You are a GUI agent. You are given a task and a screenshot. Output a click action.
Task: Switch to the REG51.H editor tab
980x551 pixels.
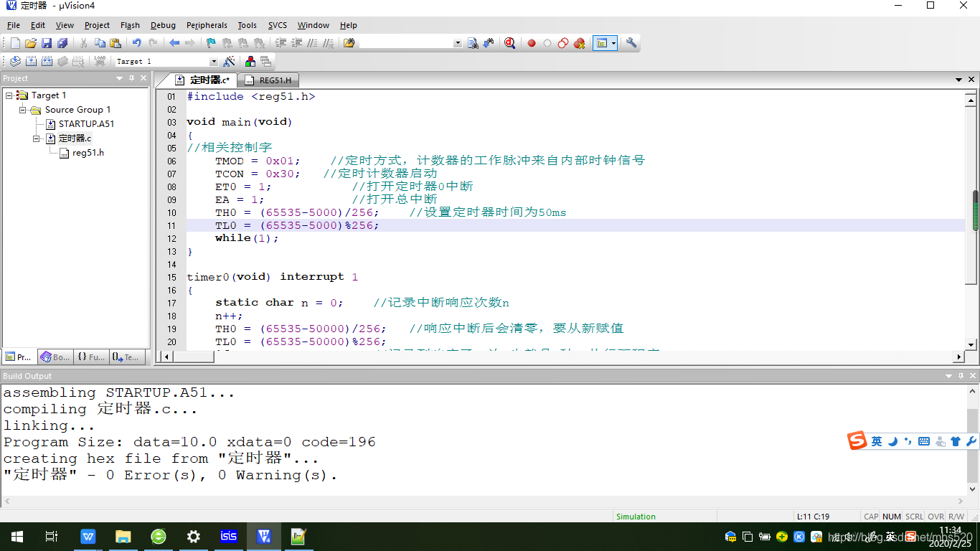270,80
